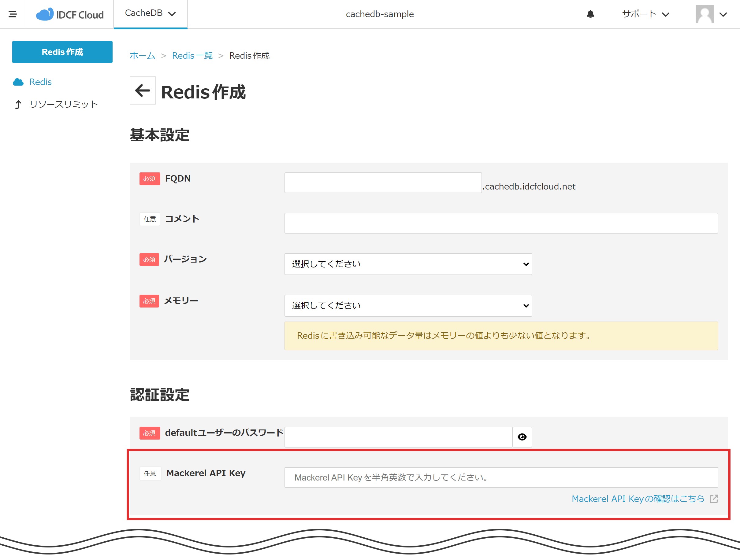Open the hamburger navigation menu
The image size is (740, 560).
(13, 14)
